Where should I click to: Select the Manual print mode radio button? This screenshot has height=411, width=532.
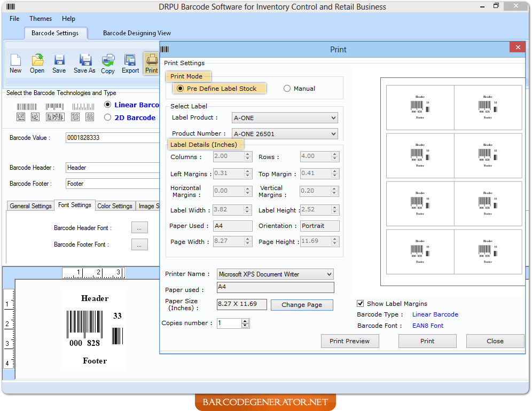[287, 88]
